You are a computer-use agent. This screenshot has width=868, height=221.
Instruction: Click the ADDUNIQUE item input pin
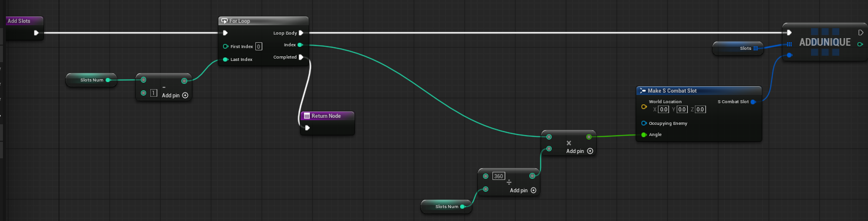click(x=789, y=56)
